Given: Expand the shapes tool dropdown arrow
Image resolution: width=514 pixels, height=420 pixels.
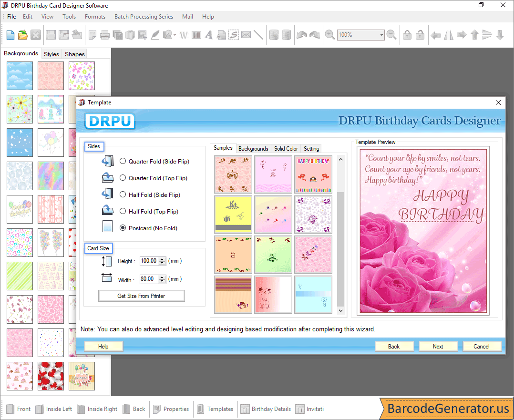Looking at the screenshot, I should pyautogui.click(x=175, y=35).
